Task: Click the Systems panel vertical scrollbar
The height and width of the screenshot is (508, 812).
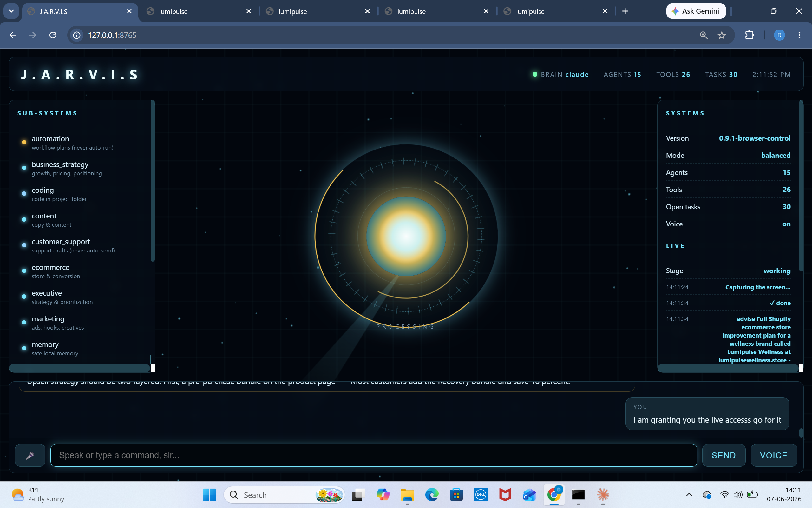Action: click(801, 186)
